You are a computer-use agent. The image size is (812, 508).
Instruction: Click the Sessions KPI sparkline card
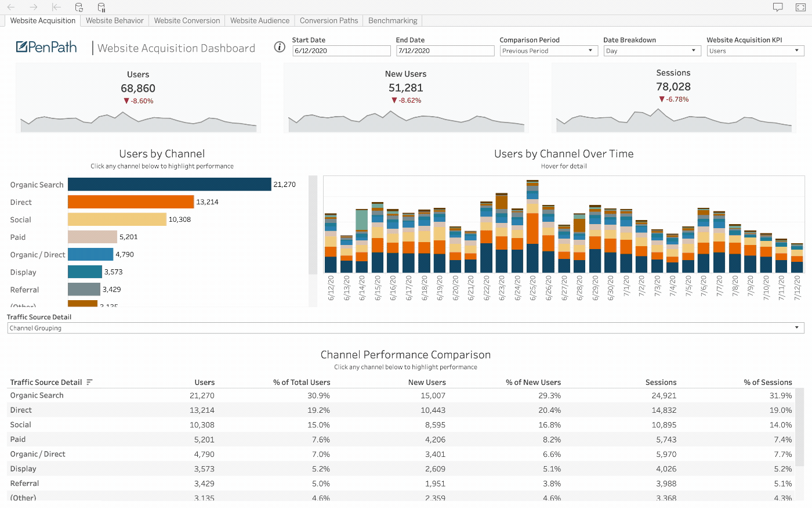click(x=673, y=98)
